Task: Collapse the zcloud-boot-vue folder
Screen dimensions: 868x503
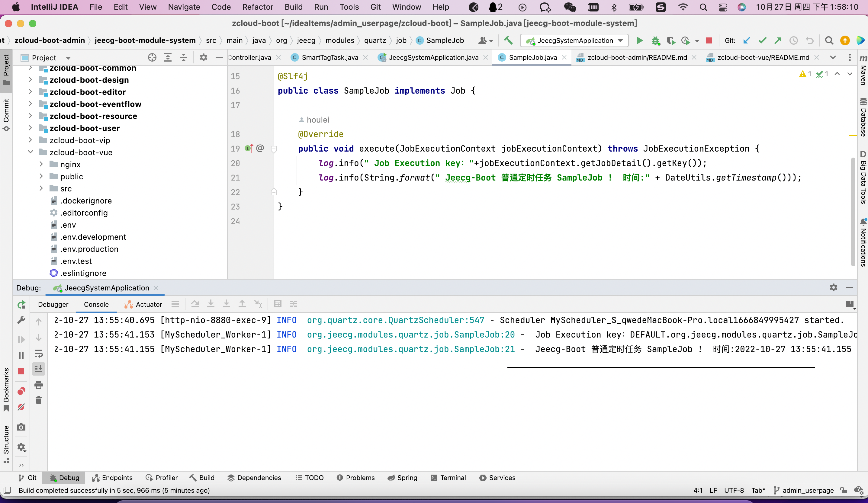Action: (30, 152)
